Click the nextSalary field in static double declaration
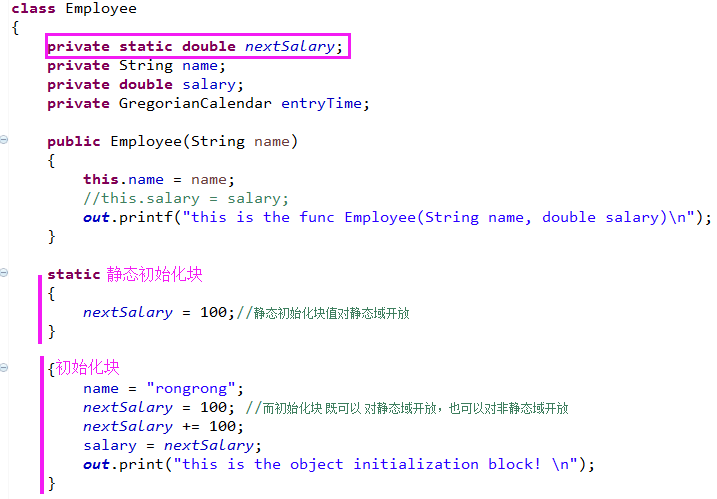Viewport: 717px width, 499px height. (x=290, y=46)
